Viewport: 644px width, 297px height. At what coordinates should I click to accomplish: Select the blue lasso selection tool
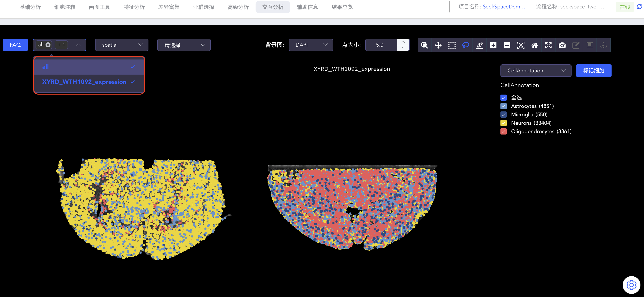[466, 45]
